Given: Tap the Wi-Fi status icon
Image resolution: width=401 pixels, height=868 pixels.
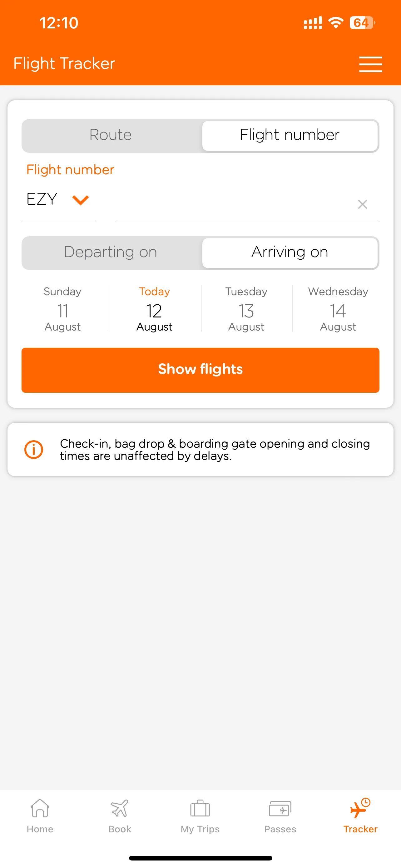Looking at the screenshot, I should coord(336,22).
